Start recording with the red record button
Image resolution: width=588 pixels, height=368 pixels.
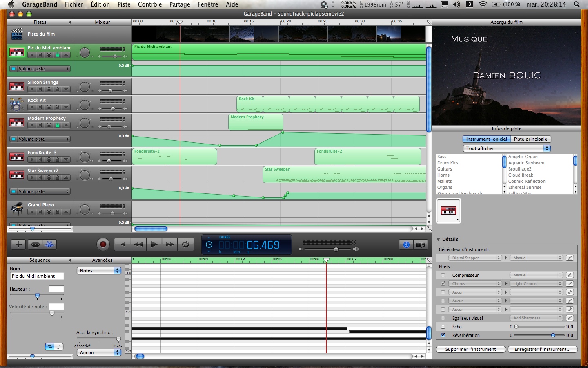tap(103, 245)
